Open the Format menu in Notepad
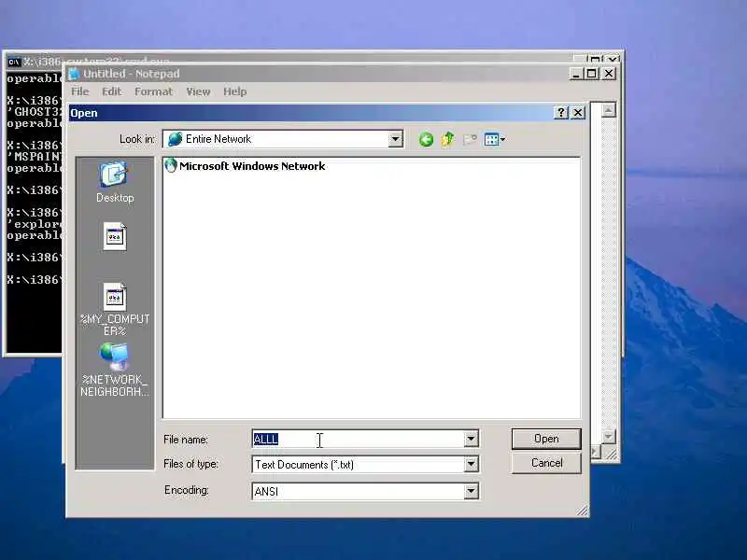The height and width of the screenshot is (560, 747). click(153, 91)
